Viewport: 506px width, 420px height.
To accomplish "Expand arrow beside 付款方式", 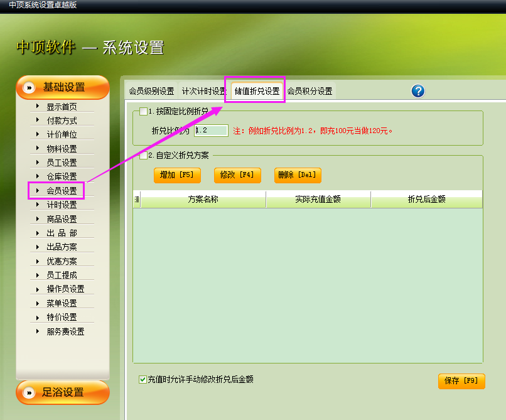I will coord(38,120).
